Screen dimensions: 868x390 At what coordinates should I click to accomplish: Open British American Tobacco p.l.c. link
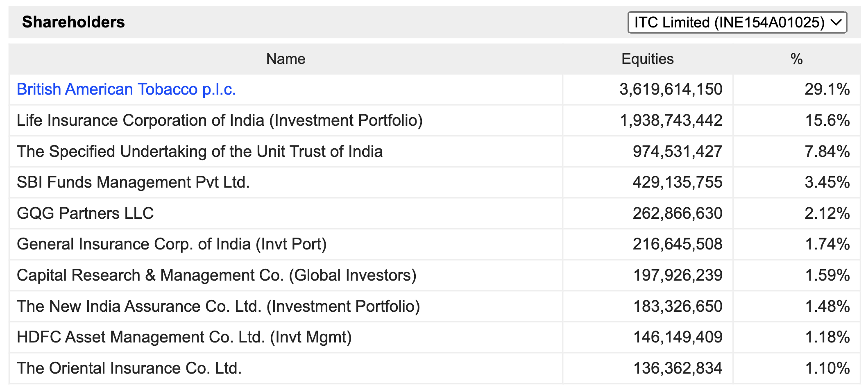pos(126,89)
